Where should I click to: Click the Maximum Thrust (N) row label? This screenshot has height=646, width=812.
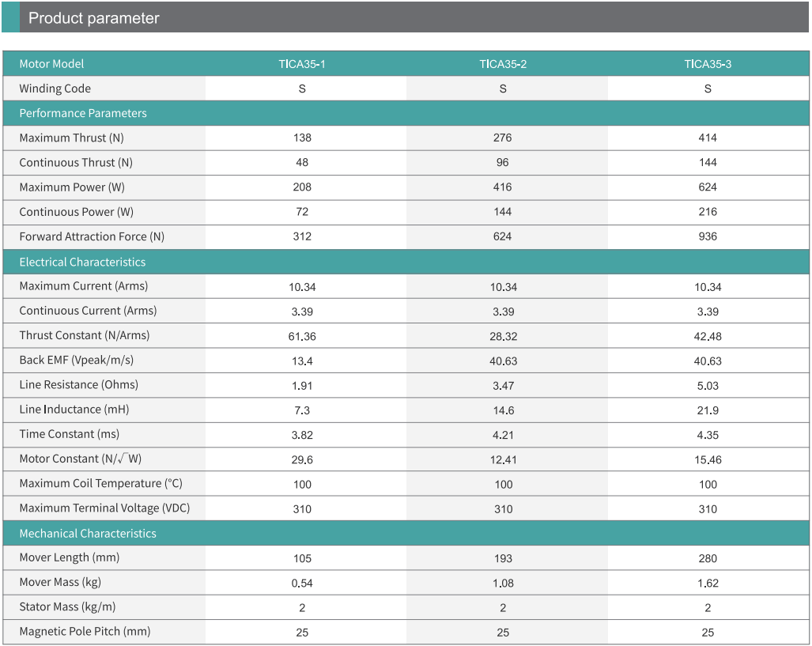click(72, 138)
